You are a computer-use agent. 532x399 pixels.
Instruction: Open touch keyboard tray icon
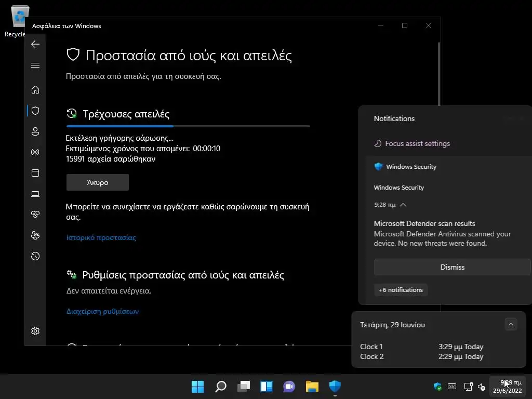(452, 387)
